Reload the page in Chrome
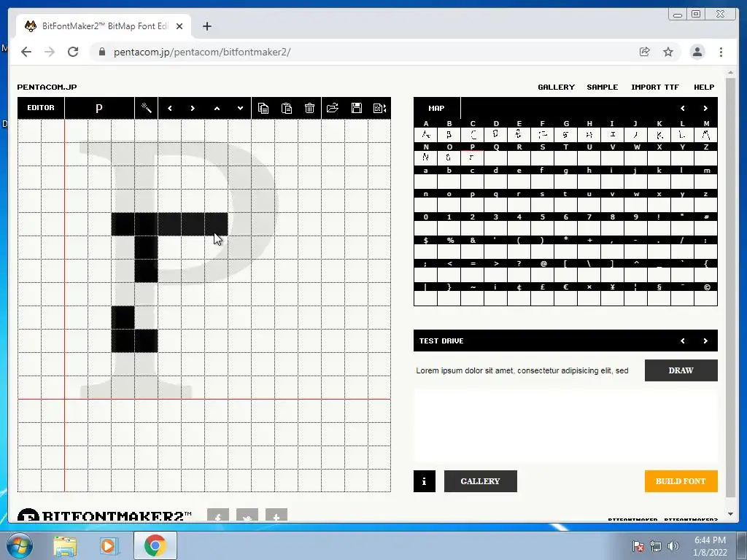This screenshot has width=747, height=560. [73, 52]
